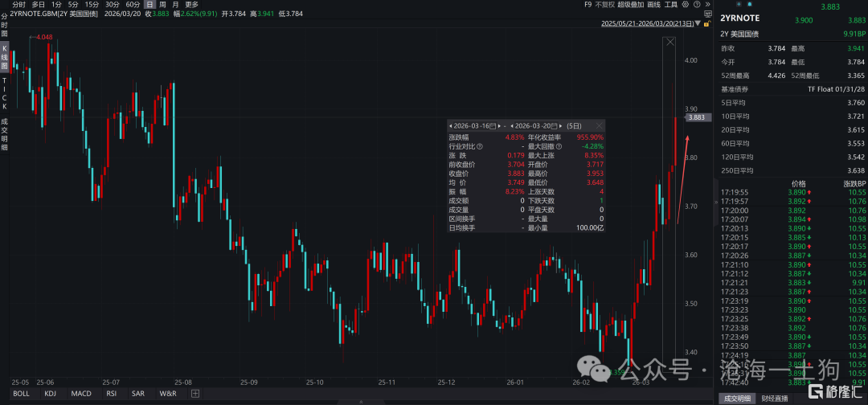The height and width of the screenshot is (405, 868).
Task: Step start date forward one day
Action: pyautogui.click(x=499, y=126)
